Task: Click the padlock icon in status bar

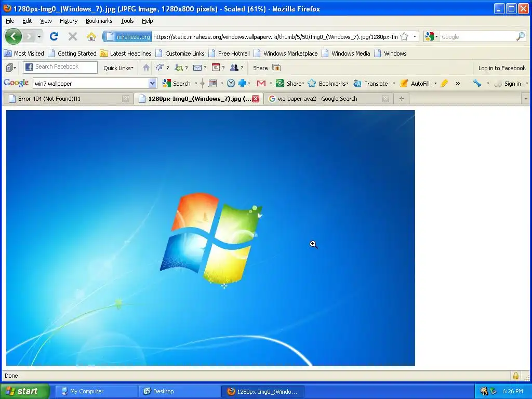Action: click(x=516, y=376)
